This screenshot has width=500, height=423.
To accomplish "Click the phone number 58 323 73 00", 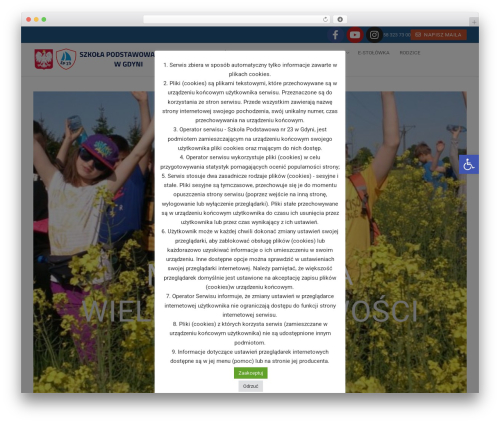I will click(397, 35).
